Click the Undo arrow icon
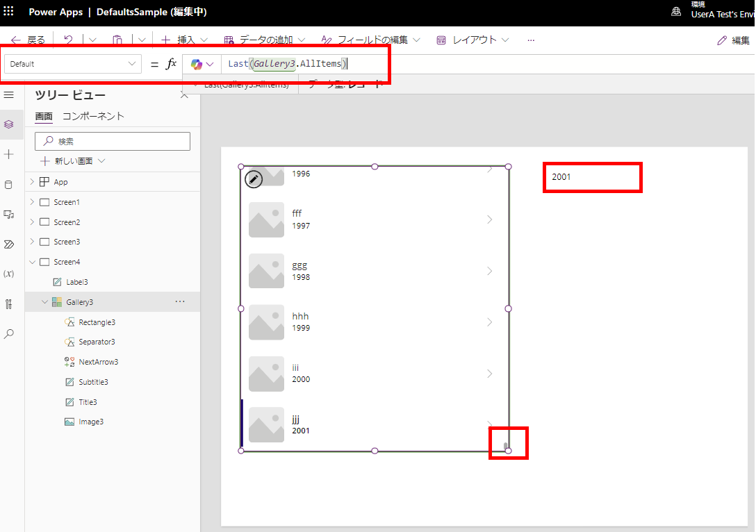This screenshot has width=756, height=532. [x=68, y=40]
